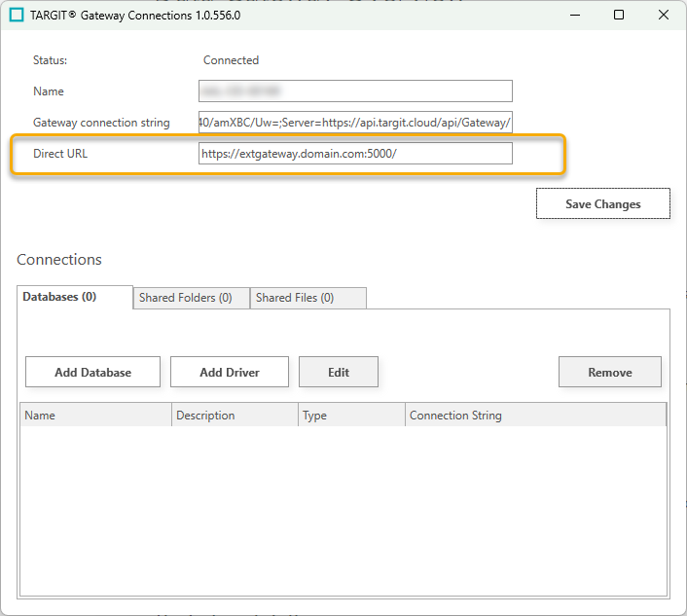Sort by the Name column header

point(96,415)
